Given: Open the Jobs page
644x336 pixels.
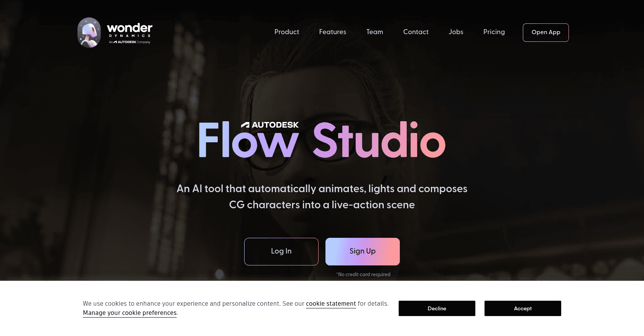Looking at the screenshot, I should (x=456, y=32).
